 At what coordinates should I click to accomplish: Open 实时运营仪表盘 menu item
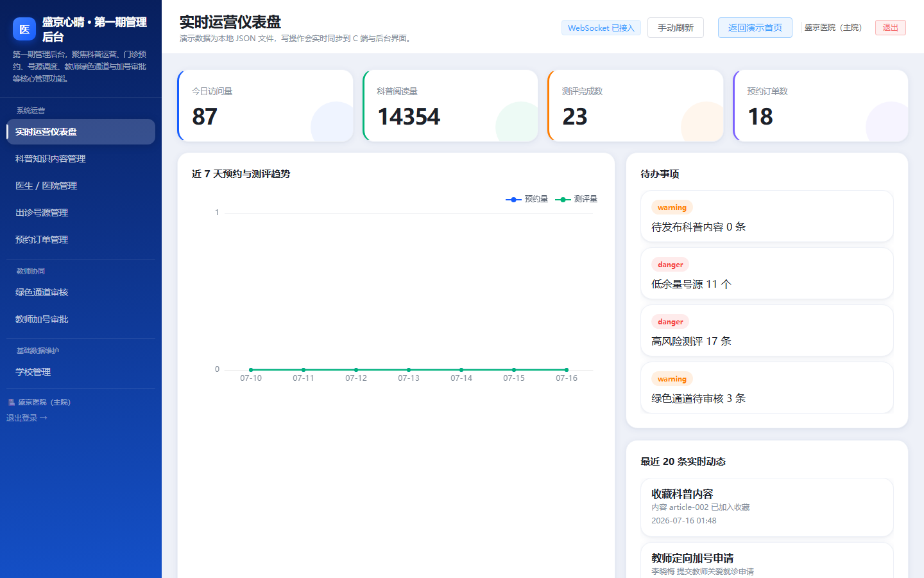click(81, 132)
